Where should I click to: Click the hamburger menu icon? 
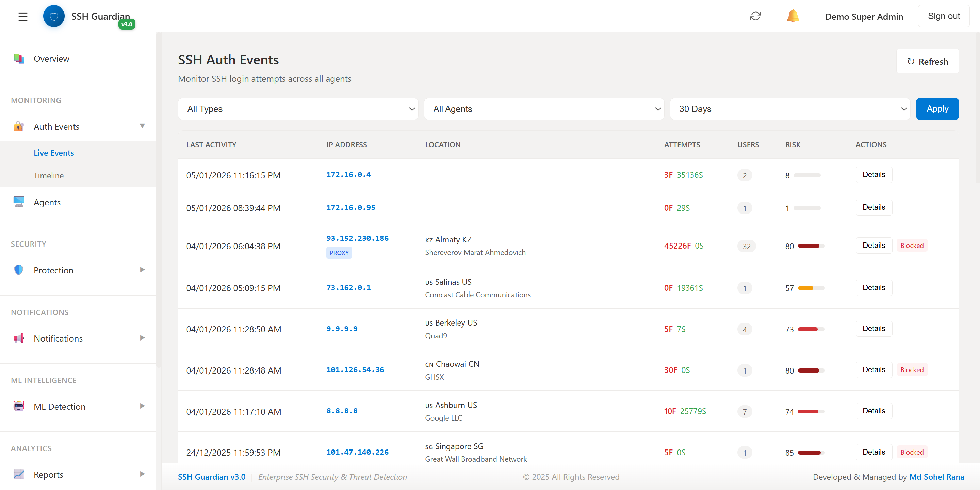(22, 17)
